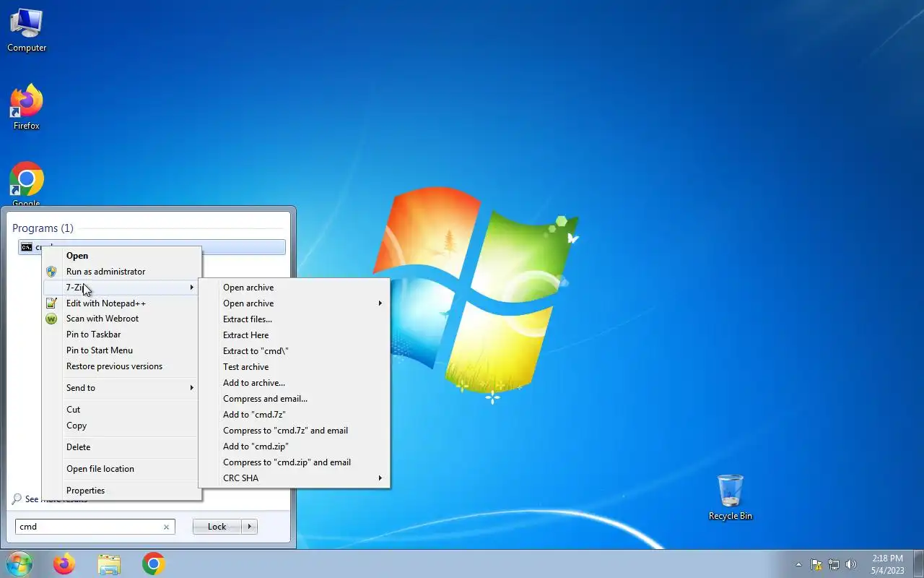This screenshot has width=924, height=578.
Task: Click the Start menu search field
Action: click(95, 527)
